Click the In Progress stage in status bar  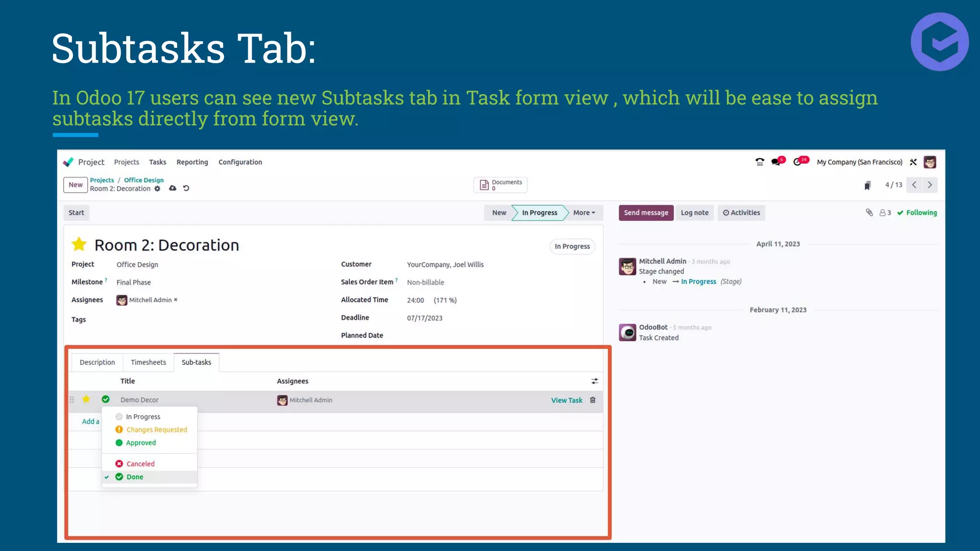tap(539, 213)
